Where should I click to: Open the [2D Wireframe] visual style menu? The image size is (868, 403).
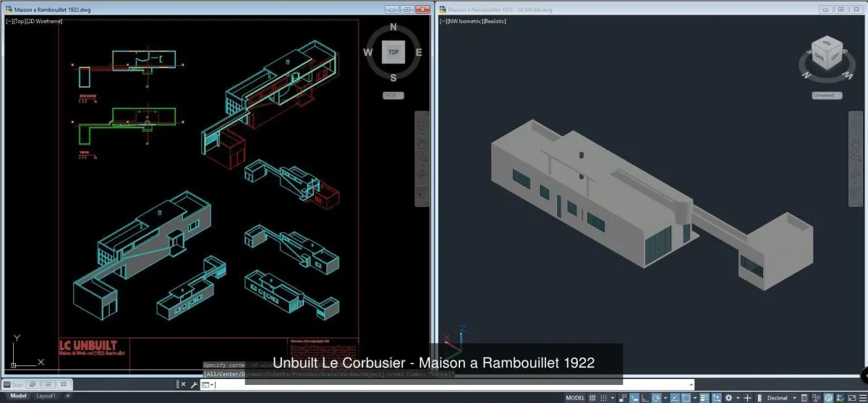(x=46, y=21)
